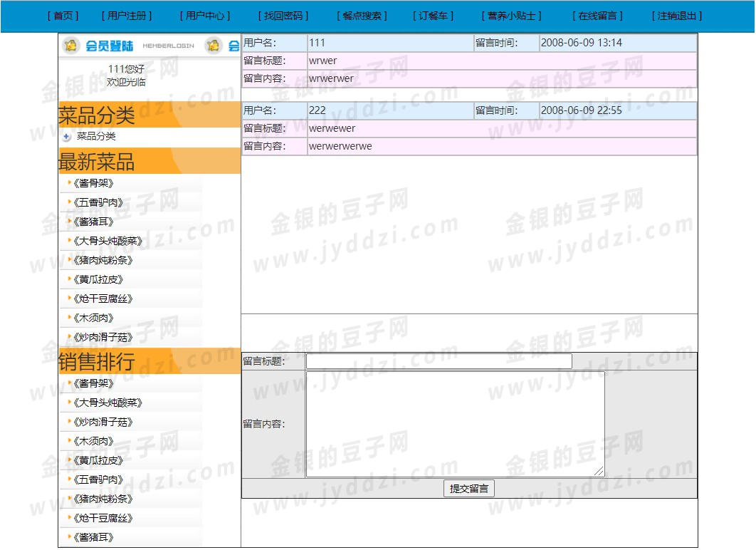Open 《酱猪耳》 under 最新菜品
Viewport: 756px width, 550px height.
[x=93, y=222]
